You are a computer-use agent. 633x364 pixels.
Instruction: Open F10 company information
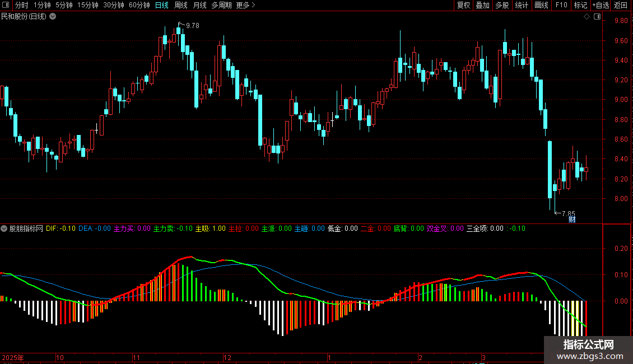561,5
